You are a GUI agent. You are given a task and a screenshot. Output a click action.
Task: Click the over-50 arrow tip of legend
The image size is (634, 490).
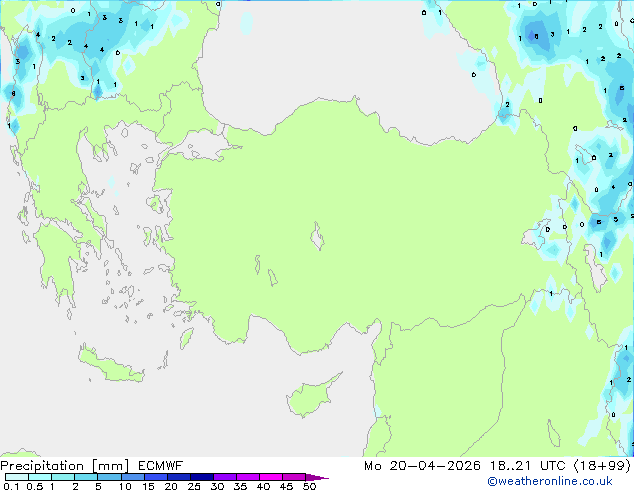(317, 477)
